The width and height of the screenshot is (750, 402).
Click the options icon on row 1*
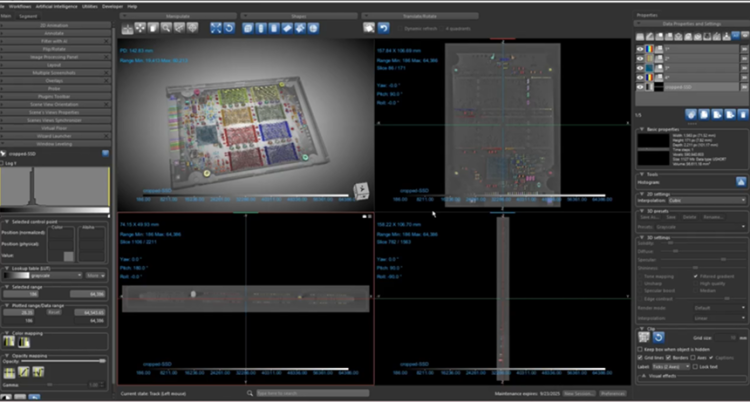[x=744, y=49]
